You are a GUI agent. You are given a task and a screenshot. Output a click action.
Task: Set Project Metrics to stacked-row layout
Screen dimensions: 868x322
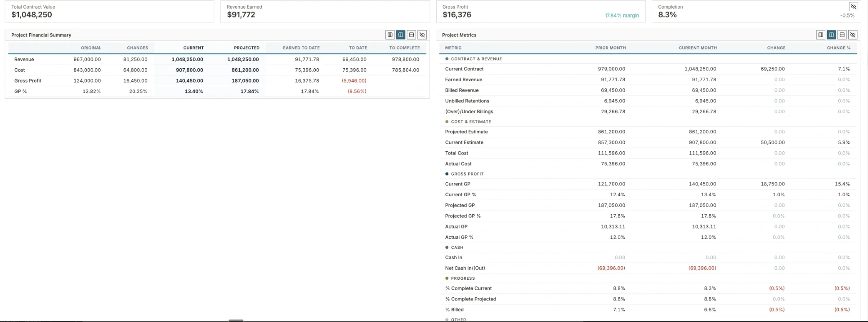842,35
